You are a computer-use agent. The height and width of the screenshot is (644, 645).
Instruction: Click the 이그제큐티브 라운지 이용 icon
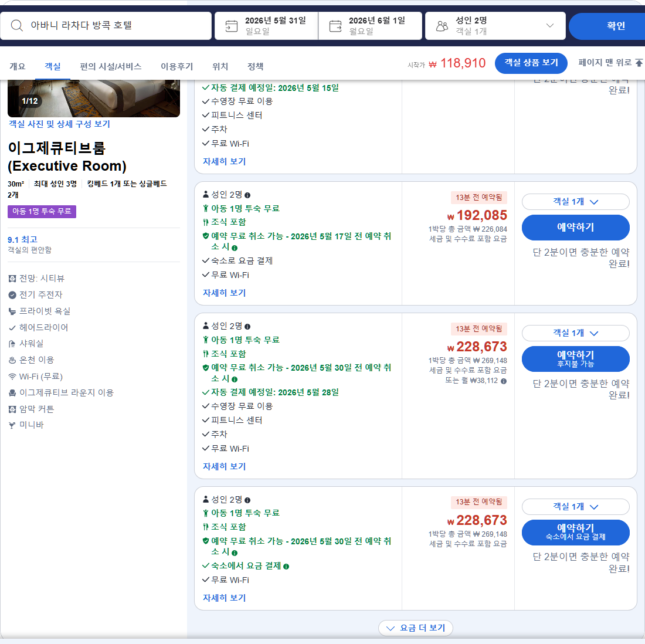click(12, 393)
